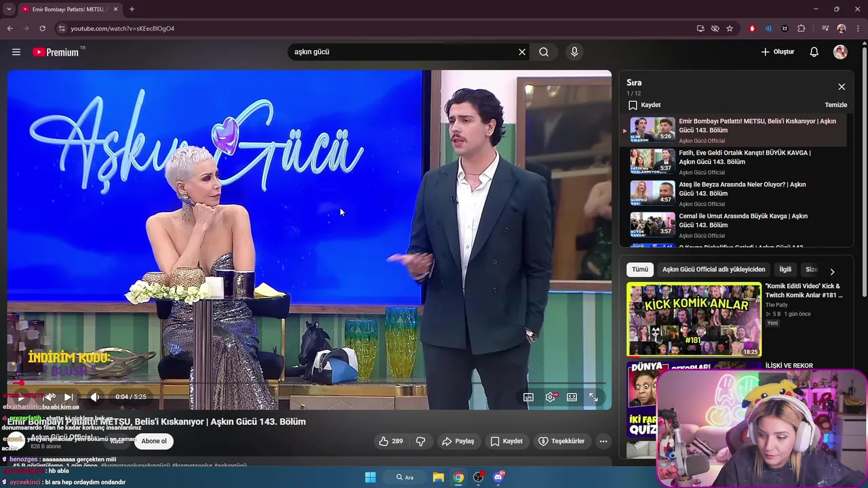The width and height of the screenshot is (868, 488).
Task: Save the queue using the Kaydet bookmark
Action: 644,105
